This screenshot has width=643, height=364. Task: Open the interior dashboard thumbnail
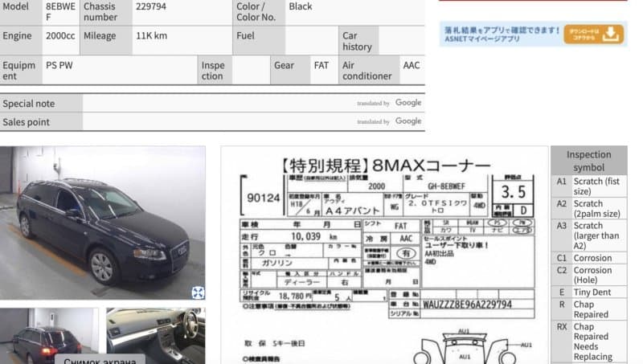(x=156, y=336)
